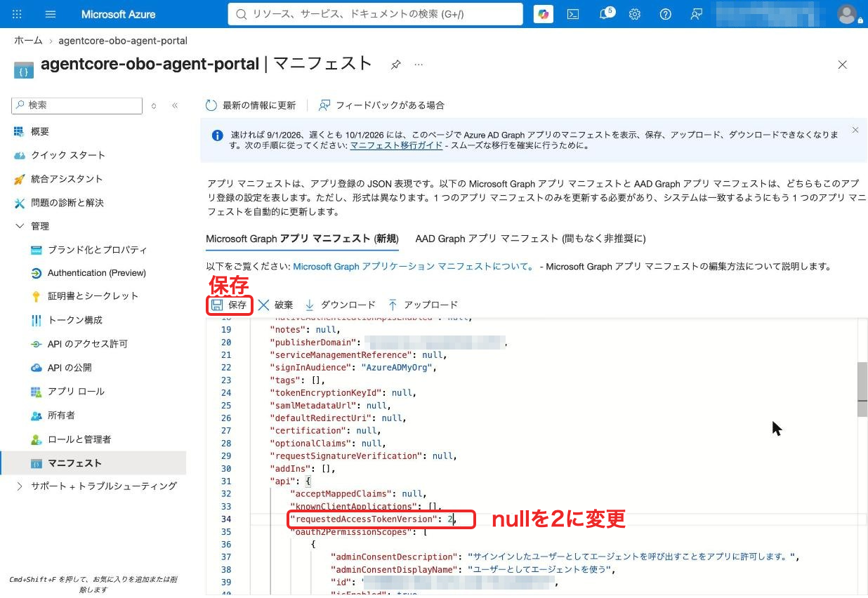Screen dimensions: 868x598
Task: Open the Copilot icon in top bar
Action: pos(543,14)
